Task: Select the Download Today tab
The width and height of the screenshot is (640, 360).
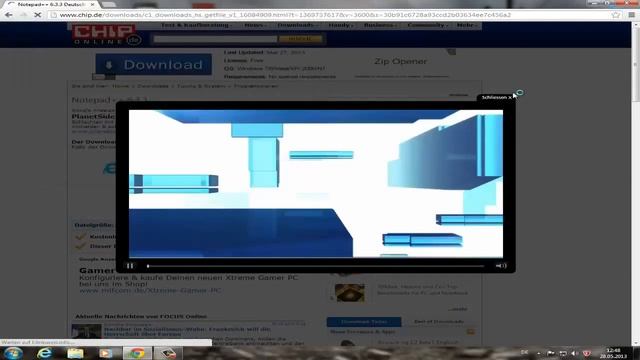Action: tap(364, 322)
